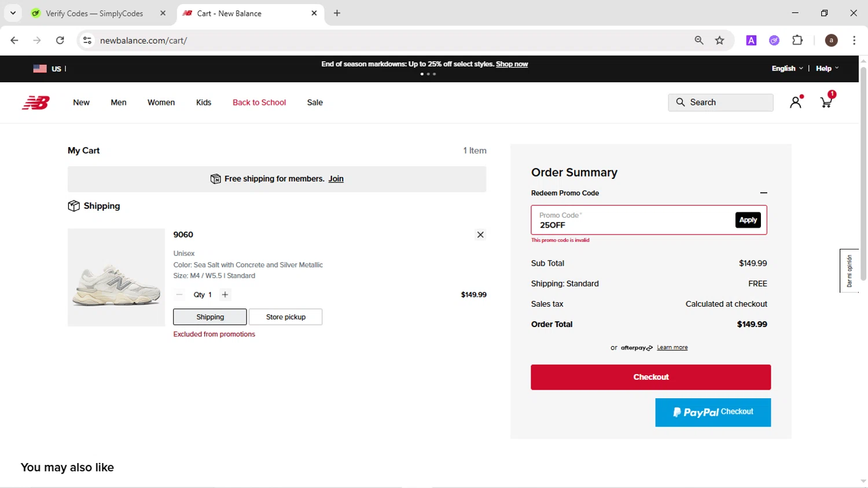Collapse the Redeem Promo Code section
The image size is (868, 488).
(763, 193)
